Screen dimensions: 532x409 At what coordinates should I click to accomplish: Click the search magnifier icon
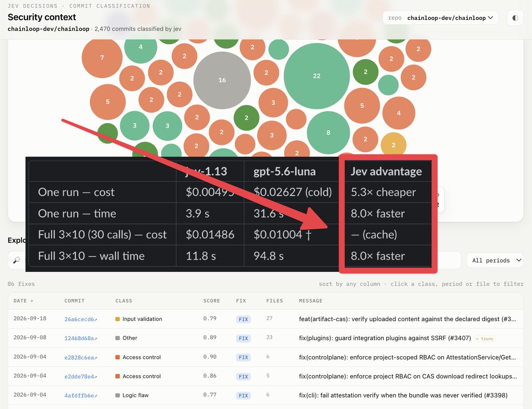pos(16,260)
